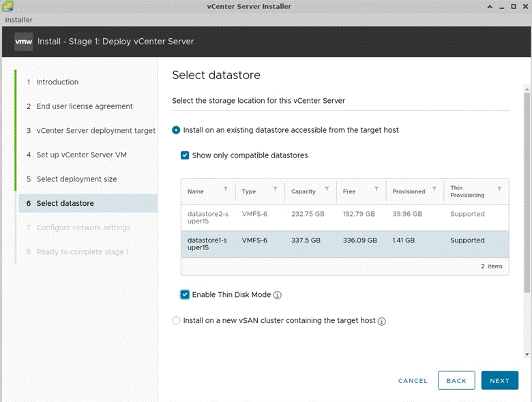Click the vmw logo in the header
Image resolution: width=532 pixels, height=402 pixels.
(x=24, y=42)
